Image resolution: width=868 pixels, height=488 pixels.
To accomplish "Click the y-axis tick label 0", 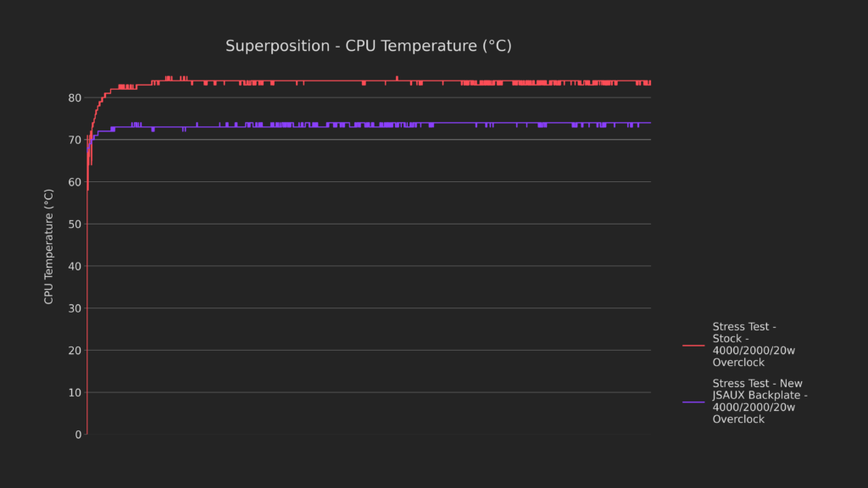I will point(78,435).
